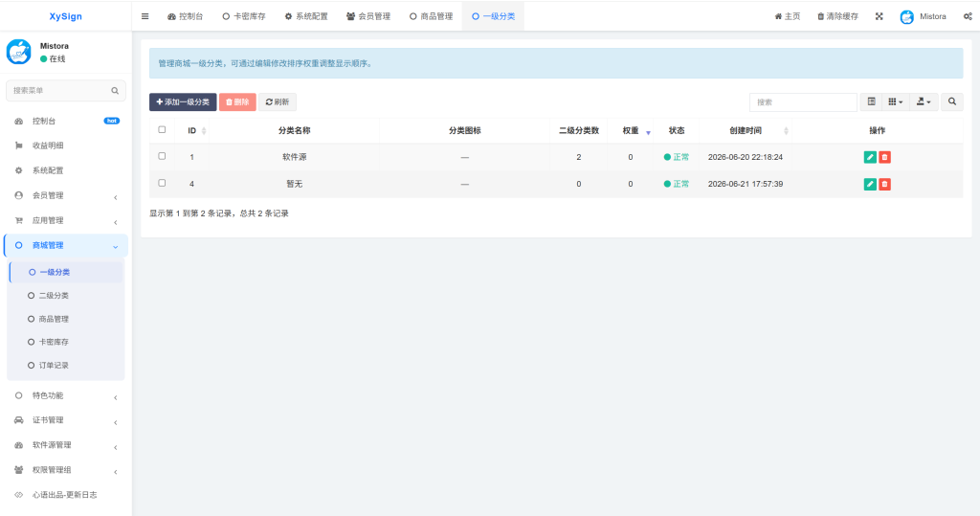The height and width of the screenshot is (516, 980).
Task: Sort table by 创建时间 column
Action: [x=746, y=131]
